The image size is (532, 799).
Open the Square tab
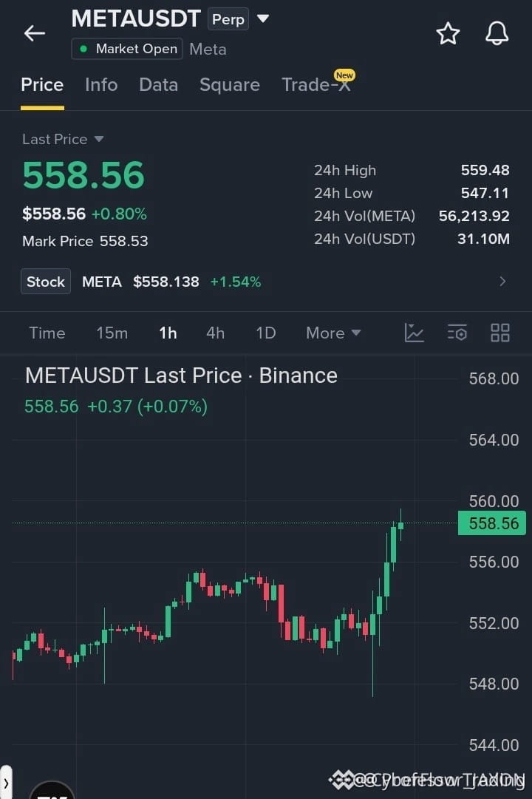(x=230, y=84)
